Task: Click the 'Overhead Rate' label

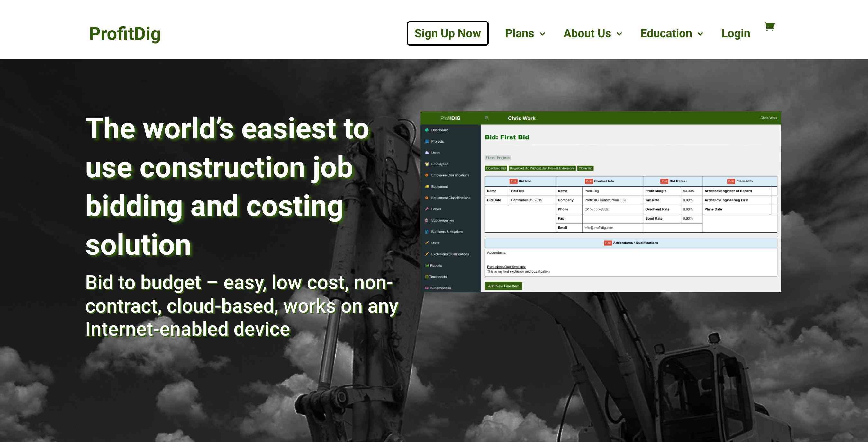Action: (657, 209)
